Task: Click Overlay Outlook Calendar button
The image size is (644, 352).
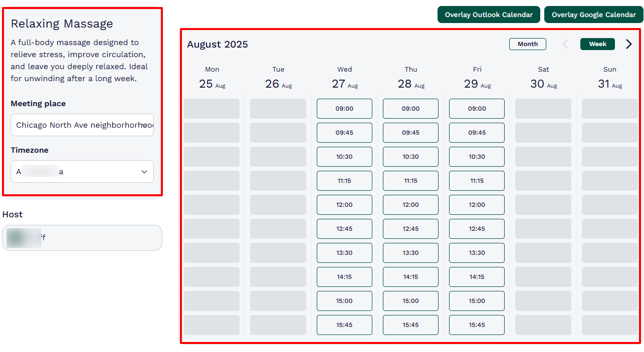Action: click(x=488, y=15)
